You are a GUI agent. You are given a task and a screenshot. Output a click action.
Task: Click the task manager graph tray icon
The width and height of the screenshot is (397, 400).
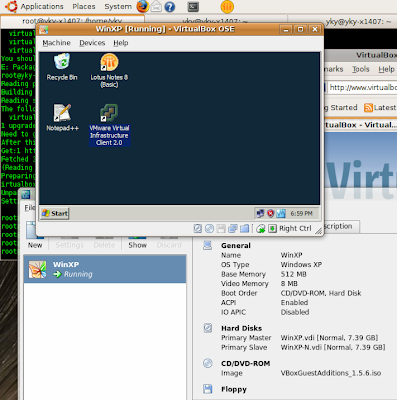pyautogui.click(x=281, y=213)
